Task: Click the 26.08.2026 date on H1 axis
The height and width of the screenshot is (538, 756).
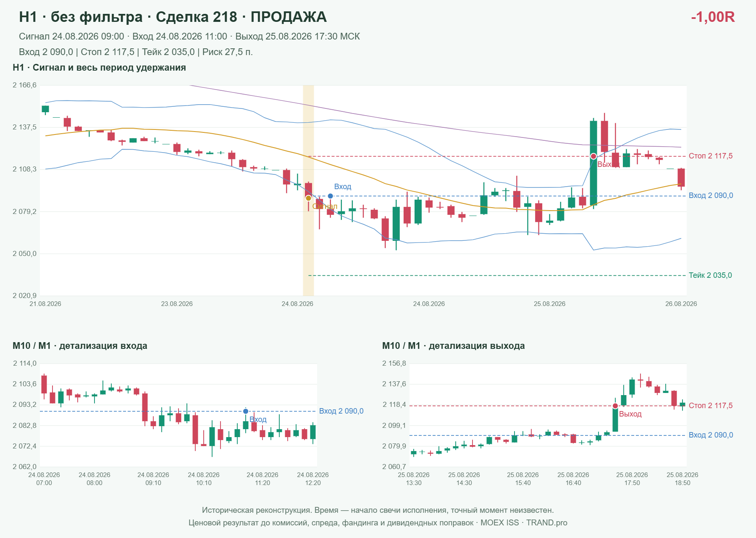Action: 681,304
